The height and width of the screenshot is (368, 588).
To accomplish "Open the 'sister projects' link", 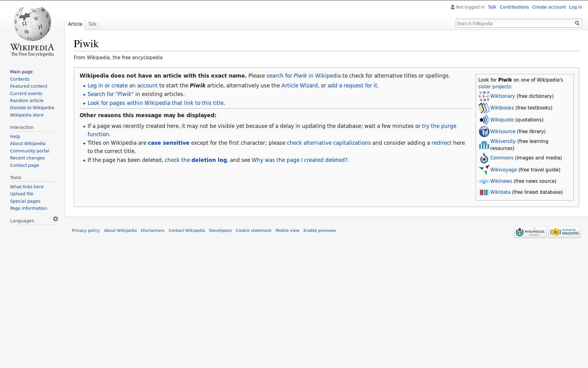I will pyautogui.click(x=494, y=87).
